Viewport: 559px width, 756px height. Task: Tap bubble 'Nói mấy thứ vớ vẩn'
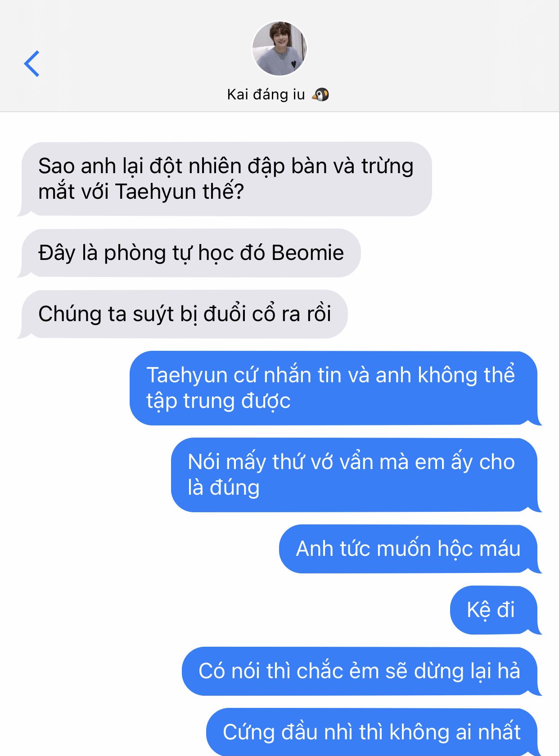click(356, 475)
